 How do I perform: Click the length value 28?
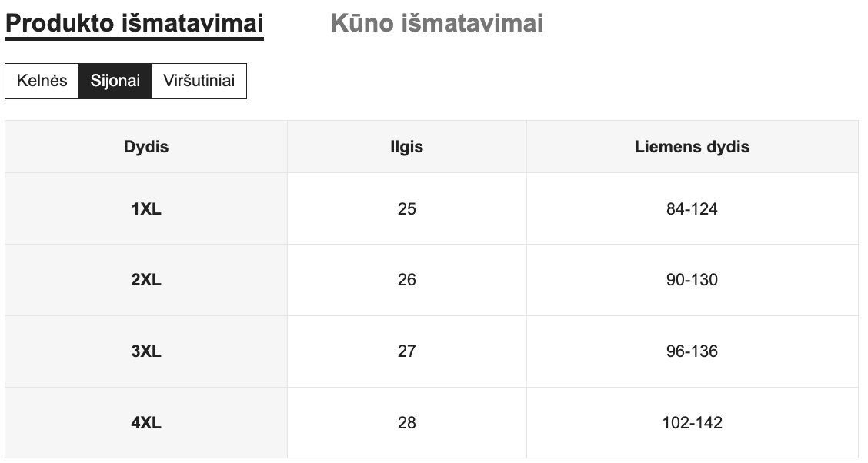(x=406, y=422)
